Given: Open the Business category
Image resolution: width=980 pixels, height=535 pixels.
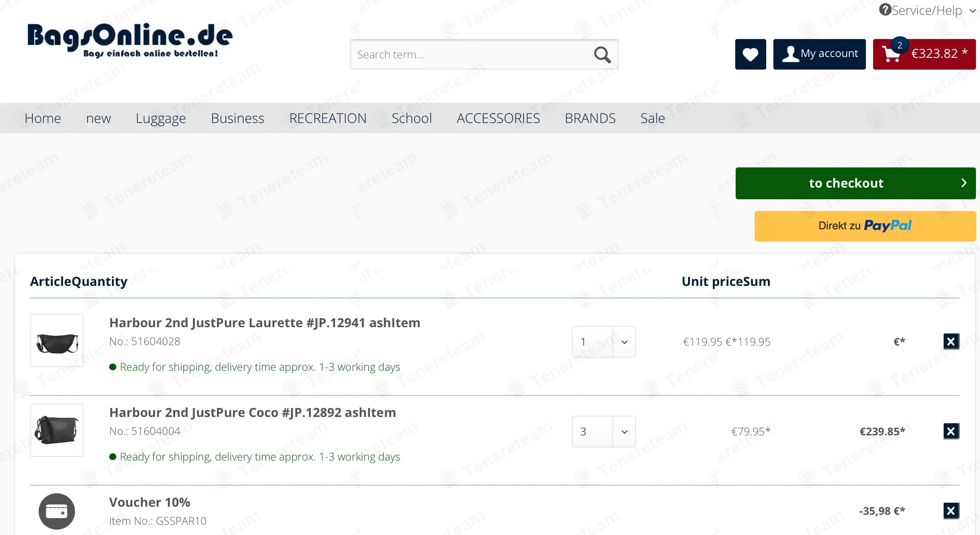Looking at the screenshot, I should pyautogui.click(x=238, y=118).
